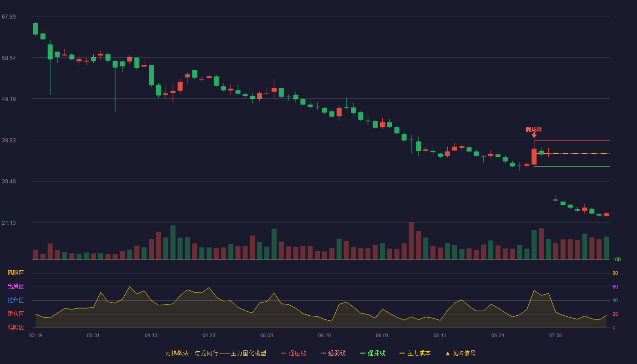Click the 67.89 price axis label

tap(9, 17)
